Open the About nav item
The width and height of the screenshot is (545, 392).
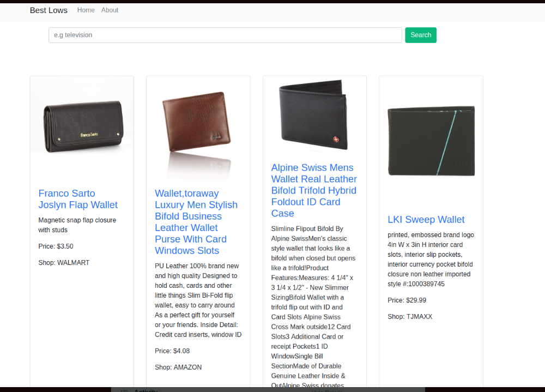[x=110, y=10]
